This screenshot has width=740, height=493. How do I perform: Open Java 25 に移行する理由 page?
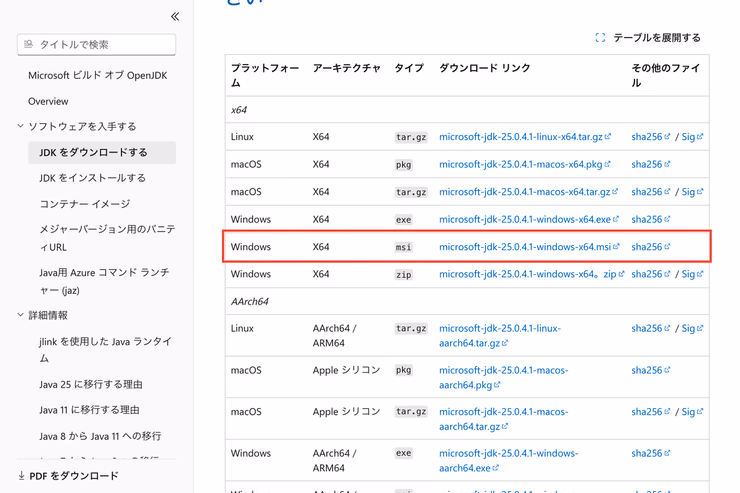(91, 384)
